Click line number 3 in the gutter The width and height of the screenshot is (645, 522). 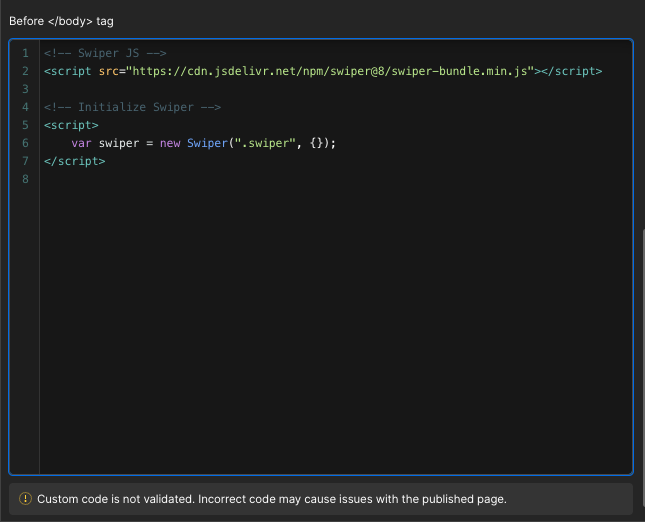(x=26, y=89)
